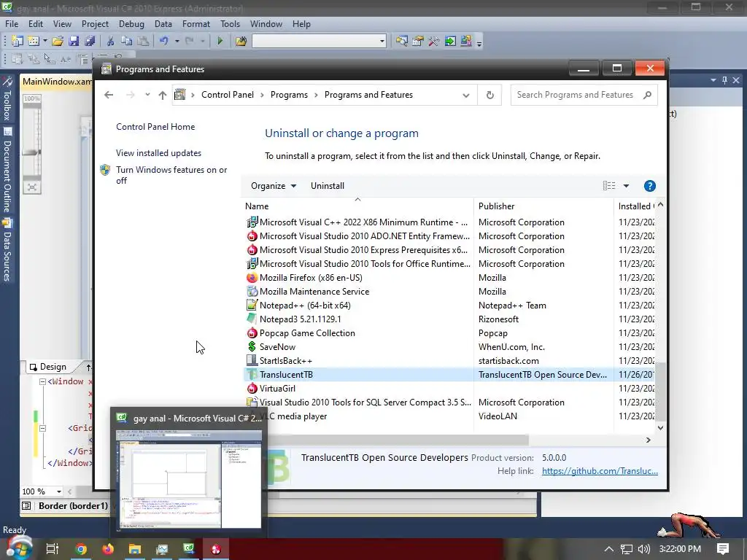Click the greyed Redo arrow icon
This screenshot has height=560, width=747.
click(190, 42)
